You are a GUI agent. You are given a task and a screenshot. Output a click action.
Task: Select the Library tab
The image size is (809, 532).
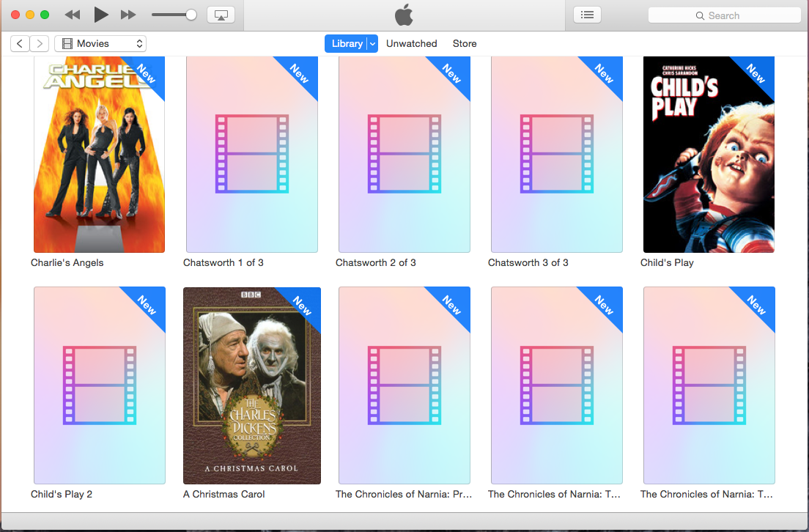pyautogui.click(x=346, y=43)
